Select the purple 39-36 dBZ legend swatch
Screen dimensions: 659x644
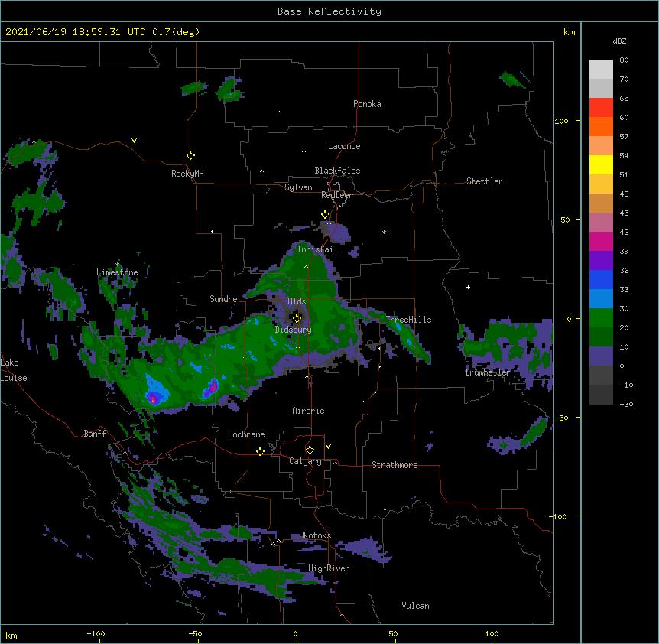click(601, 260)
